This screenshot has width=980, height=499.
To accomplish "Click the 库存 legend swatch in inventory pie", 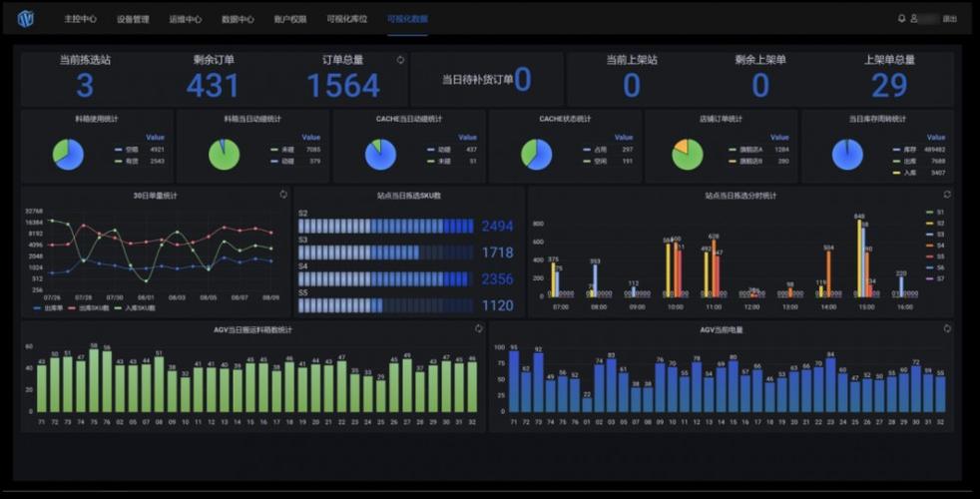I will (897, 150).
